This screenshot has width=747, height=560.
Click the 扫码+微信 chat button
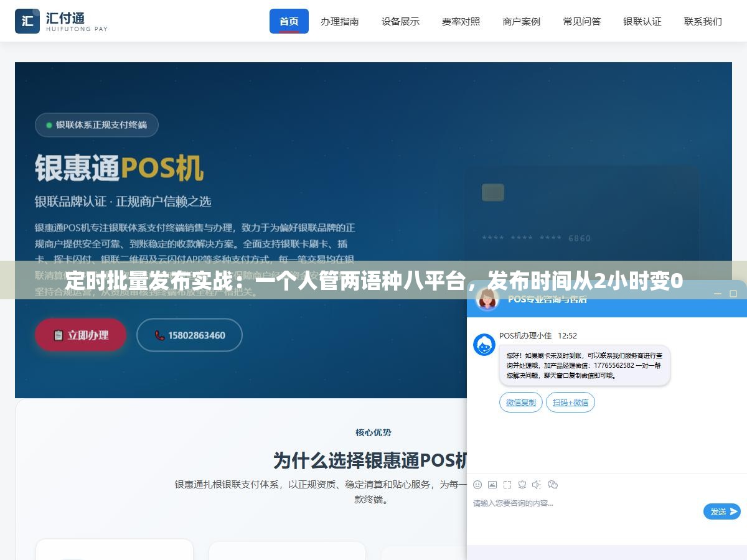[570, 403]
